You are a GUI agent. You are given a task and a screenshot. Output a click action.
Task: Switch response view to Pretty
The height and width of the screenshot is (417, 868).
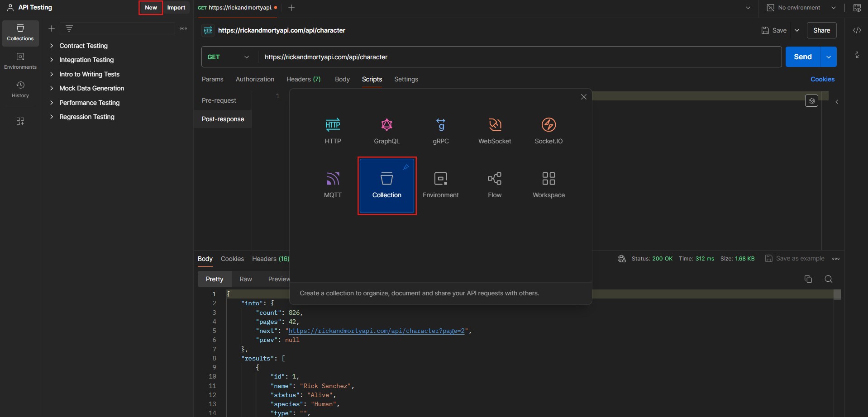(x=215, y=279)
